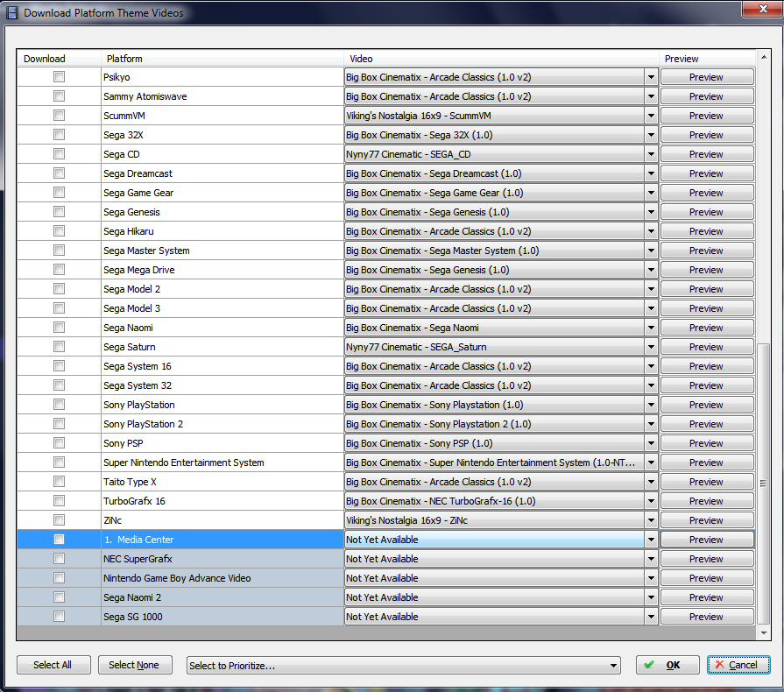Click the Preview column header
784x692 pixels.
click(x=707, y=59)
